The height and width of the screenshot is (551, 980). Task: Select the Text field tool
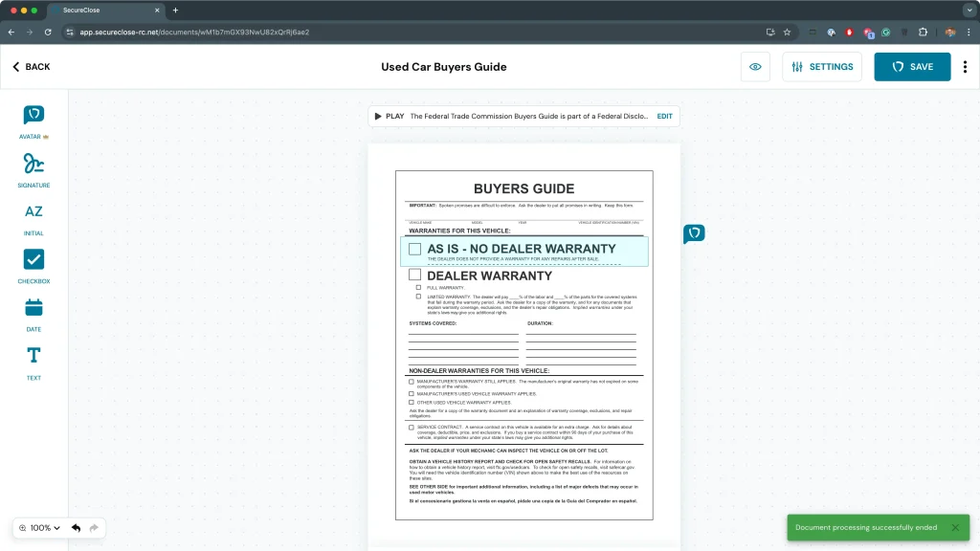point(33,356)
